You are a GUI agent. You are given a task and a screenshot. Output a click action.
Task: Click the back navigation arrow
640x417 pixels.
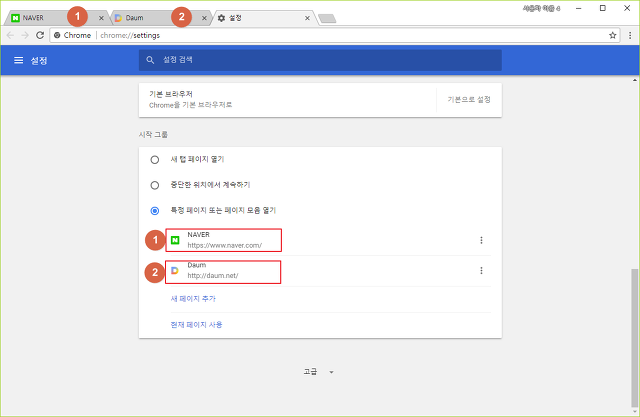[x=10, y=35]
